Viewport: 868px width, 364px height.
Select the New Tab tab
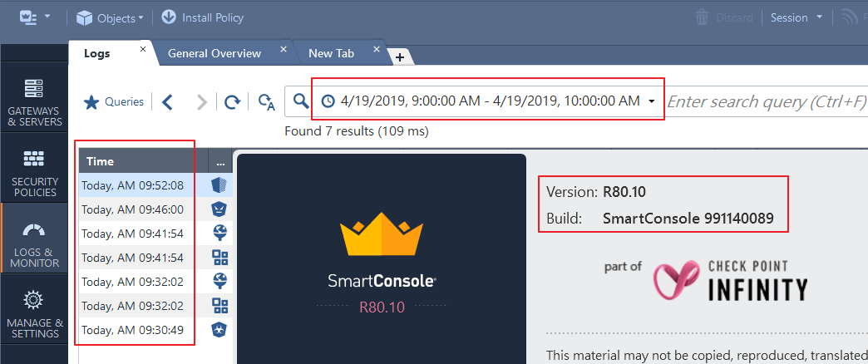coord(331,54)
